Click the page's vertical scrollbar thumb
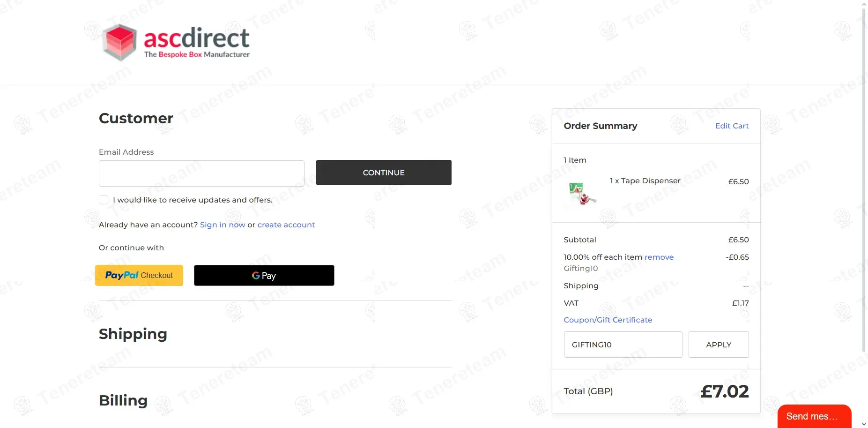Screen dimensions: 868x428 [864, 178]
